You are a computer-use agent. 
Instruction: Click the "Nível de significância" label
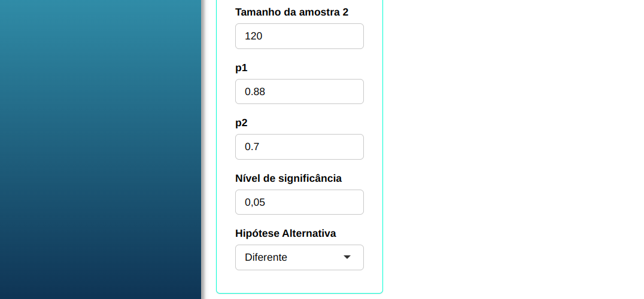point(288,178)
